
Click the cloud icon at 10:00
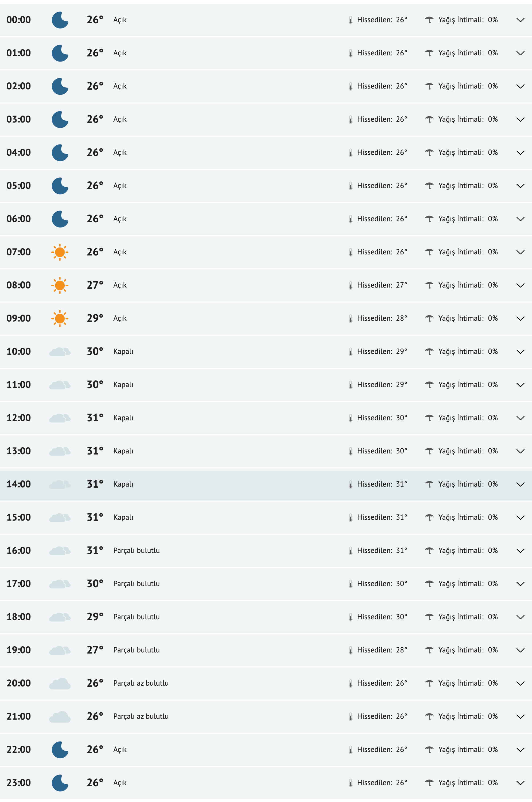click(x=60, y=352)
